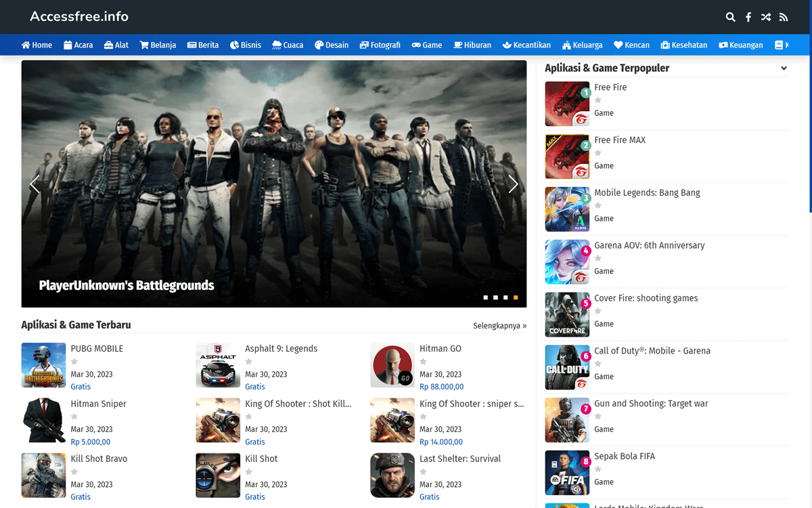The height and width of the screenshot is (508, 812).
Task: Click the Sepak Bola FIFA app icon
Action: (x=567, y=473)
